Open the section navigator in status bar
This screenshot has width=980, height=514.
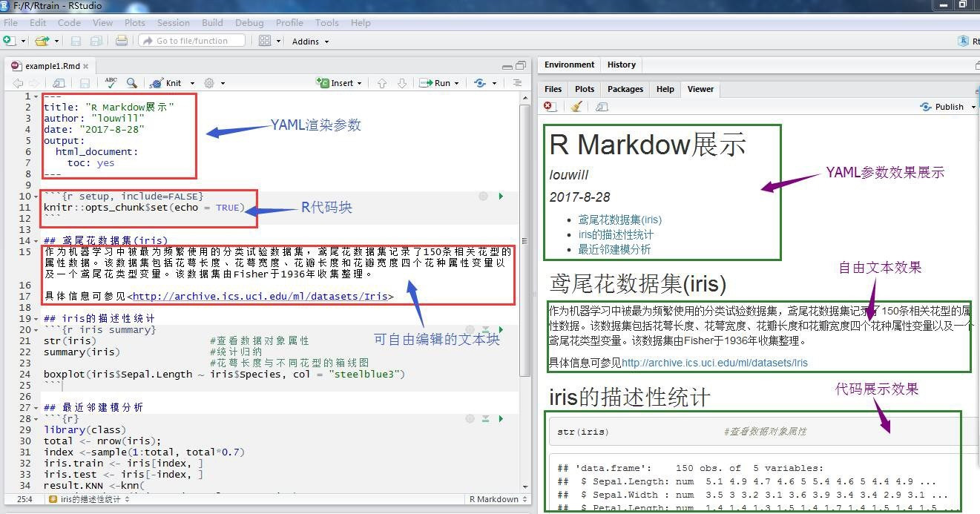[89, 499]
